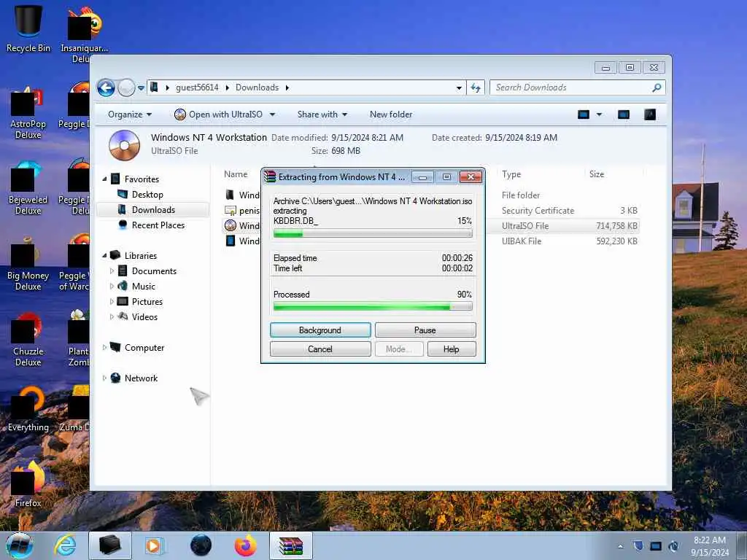Open the Windows Start menu

(19, 545)
